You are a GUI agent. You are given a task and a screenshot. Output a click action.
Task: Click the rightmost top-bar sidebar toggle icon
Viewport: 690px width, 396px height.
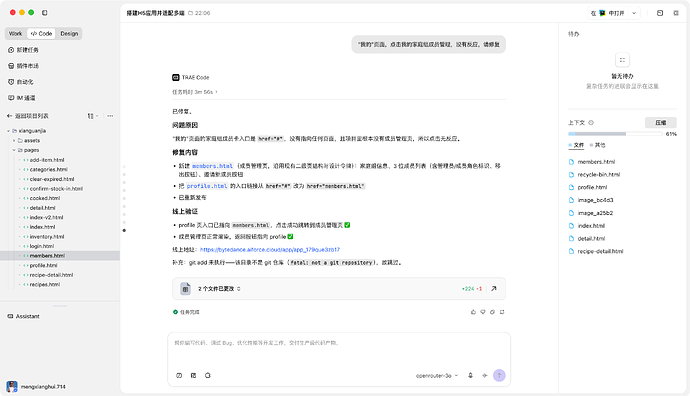[676, 13]
